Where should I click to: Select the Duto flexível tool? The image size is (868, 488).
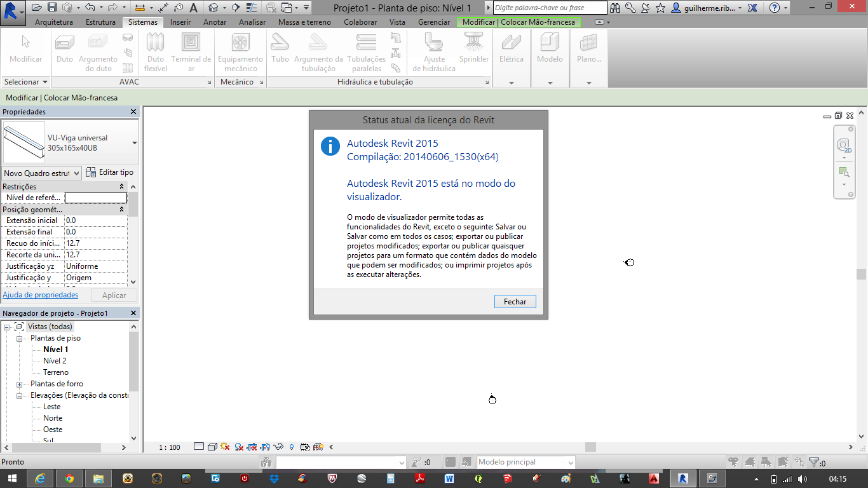click(x=156, y=52)
